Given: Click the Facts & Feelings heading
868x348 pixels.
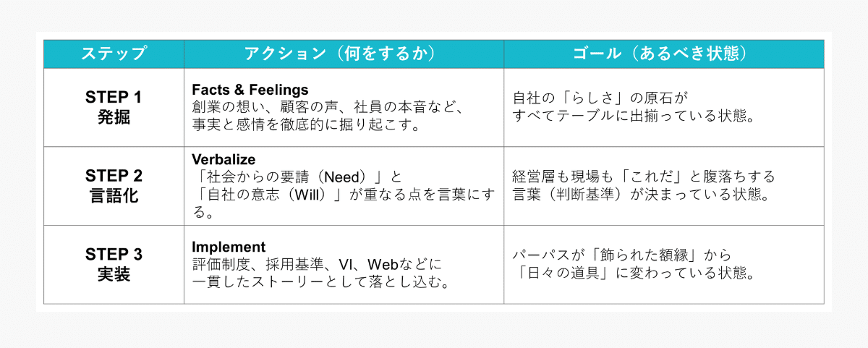Looking at the screenshot, I should (x=250, y=90).
